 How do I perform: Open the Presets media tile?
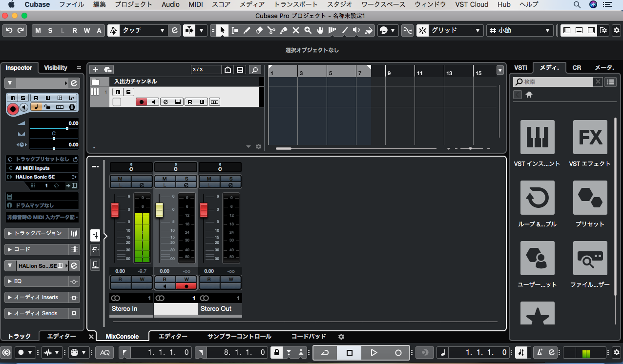pyautogui.click(x=590, y=198)
